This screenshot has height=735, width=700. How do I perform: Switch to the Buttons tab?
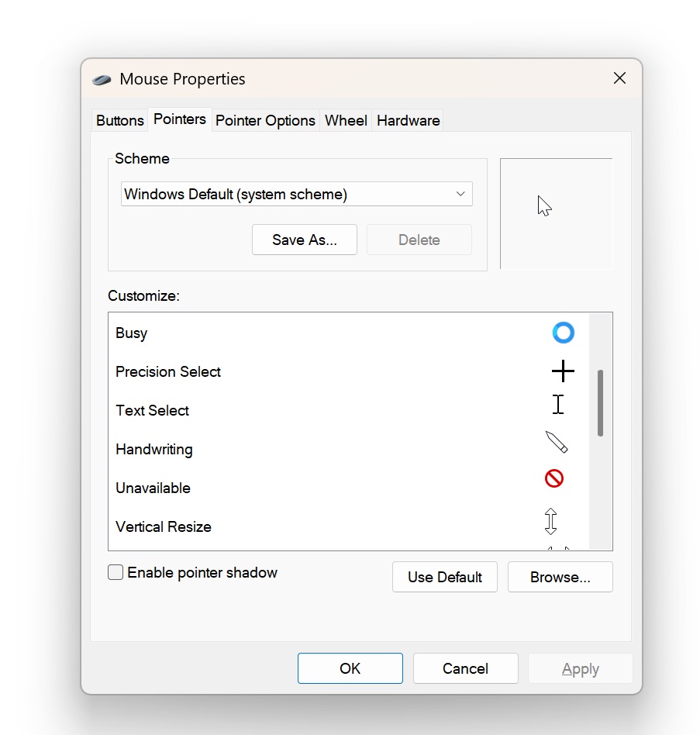coord(120,120)
